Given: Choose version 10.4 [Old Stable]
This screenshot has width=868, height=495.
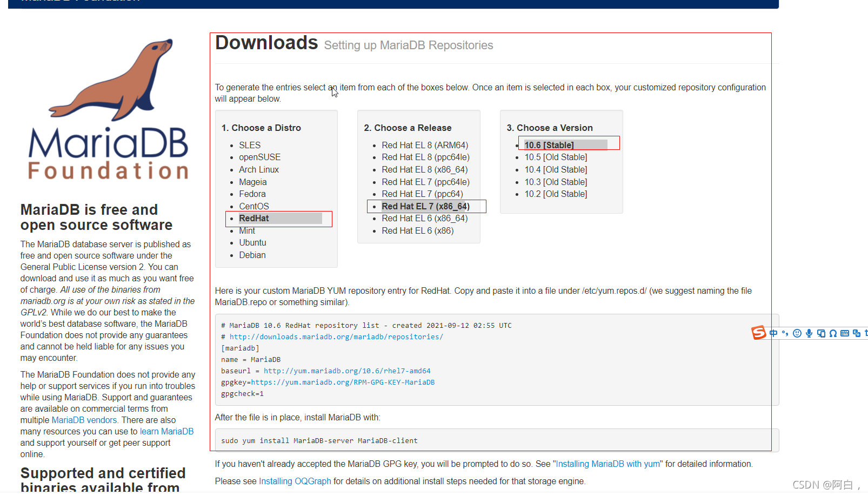Looking at the screenshot, I should (x=556, y=169).
